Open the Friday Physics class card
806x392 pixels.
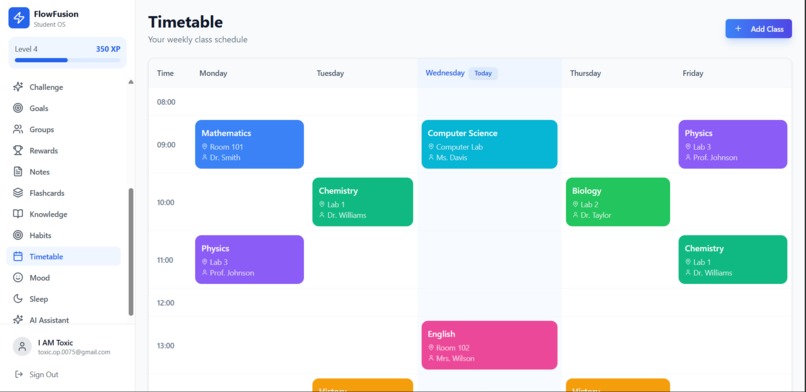[x=732, y=144]
